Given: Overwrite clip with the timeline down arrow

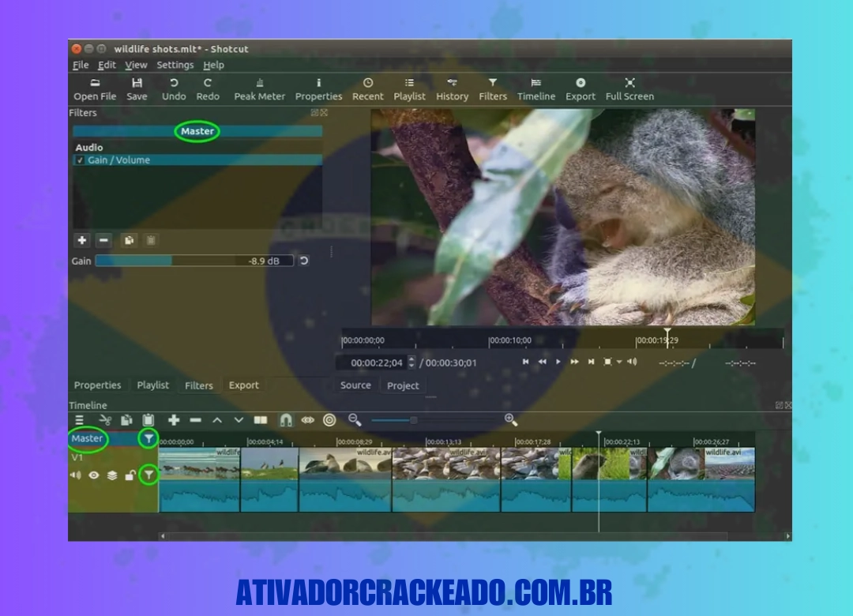Looking at the screenshot, I should point(239,420).
